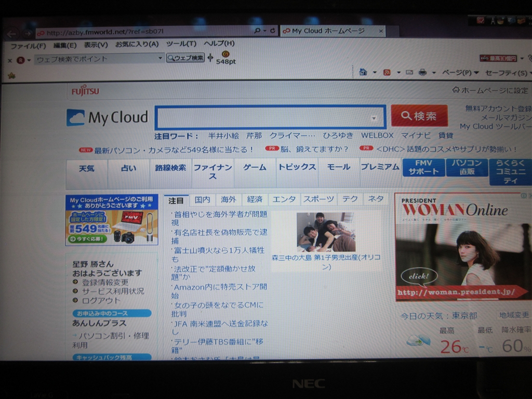Click the address bar search magnifier icon
This screenshot has height=399, width=532.
[258, 31]
